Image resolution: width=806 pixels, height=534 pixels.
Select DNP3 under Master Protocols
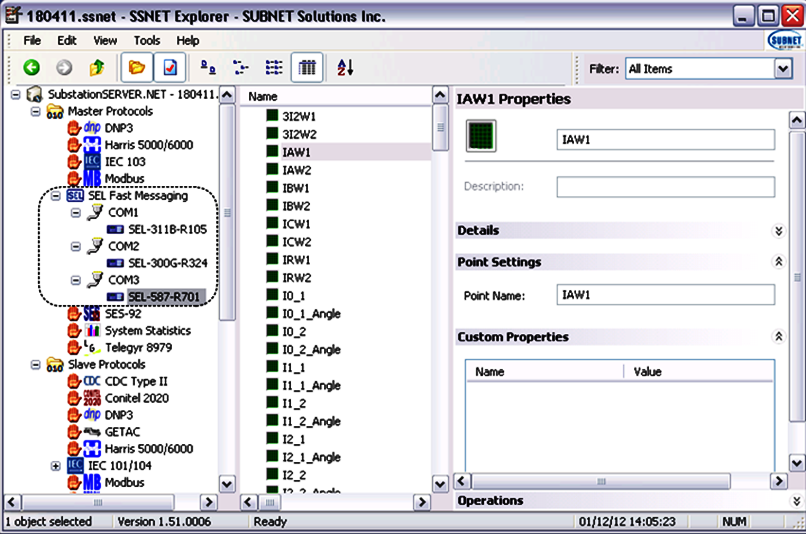click(118, 127)
